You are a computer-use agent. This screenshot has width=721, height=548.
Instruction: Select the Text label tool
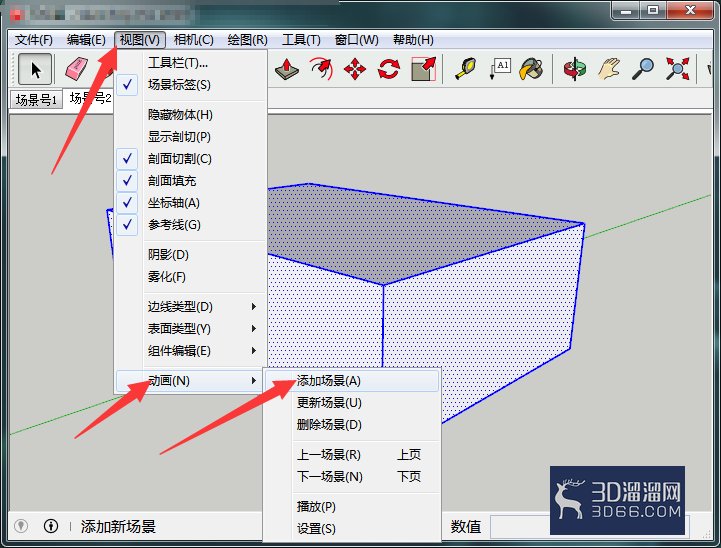[500, 69]
